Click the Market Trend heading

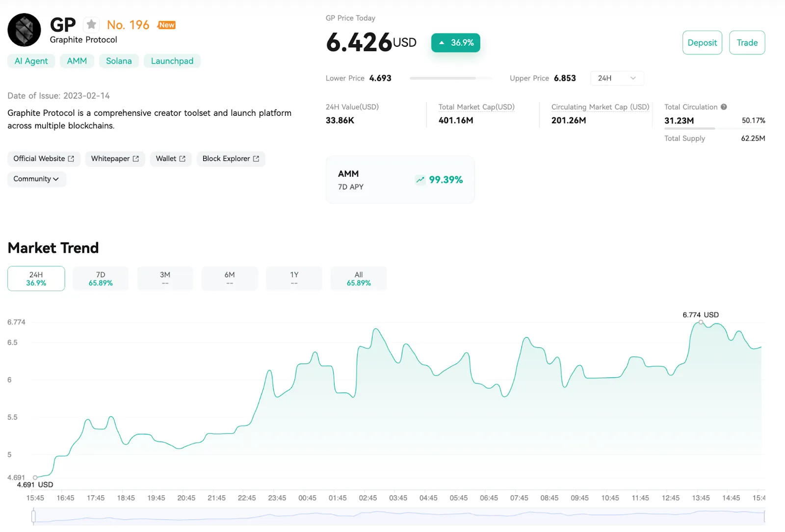53,248
